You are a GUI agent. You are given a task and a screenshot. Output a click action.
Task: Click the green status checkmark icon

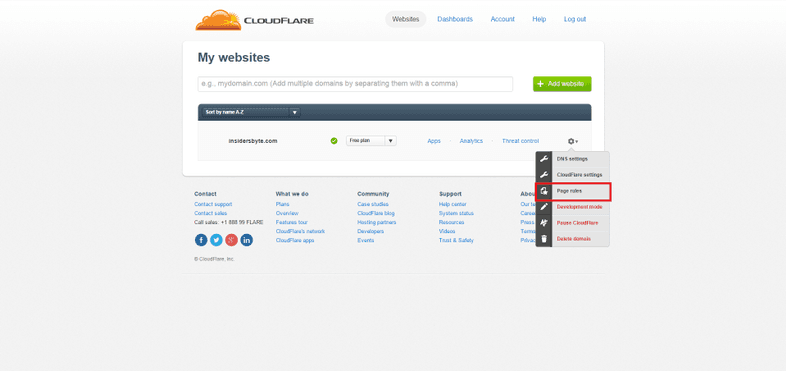pyautogui.click(x=334, y=141)
